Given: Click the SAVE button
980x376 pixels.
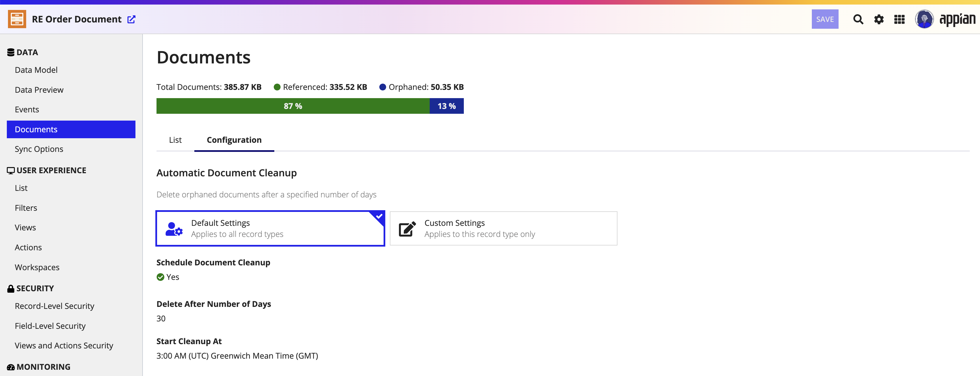Looking at the screenshot, I should click(825, 19).
